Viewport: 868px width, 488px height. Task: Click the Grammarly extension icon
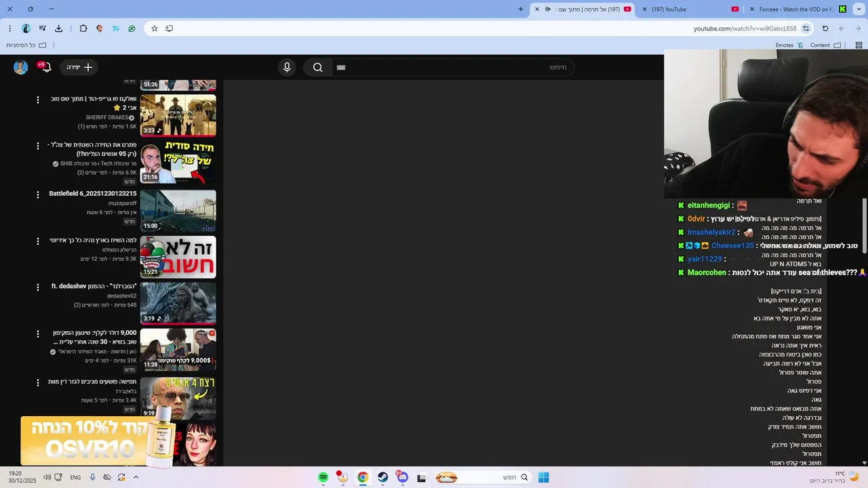click(x=132, y=28)
